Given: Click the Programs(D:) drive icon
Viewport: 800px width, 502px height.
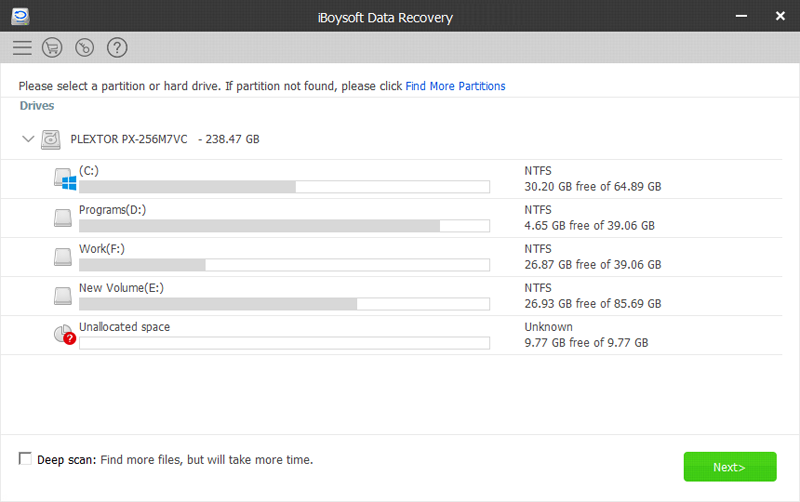Looking at the screenshot, I should tap(64, 217).
